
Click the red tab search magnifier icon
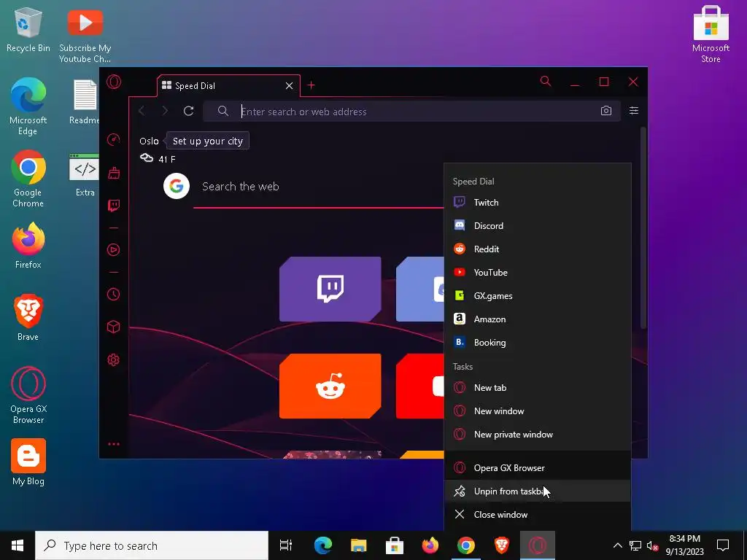tap(546, 82)
